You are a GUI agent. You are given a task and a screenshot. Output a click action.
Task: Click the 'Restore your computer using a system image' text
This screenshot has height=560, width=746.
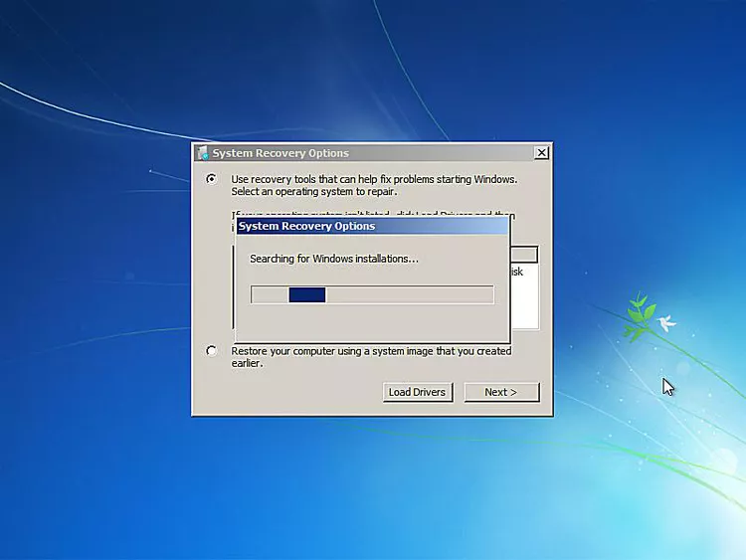pos(371,357)
